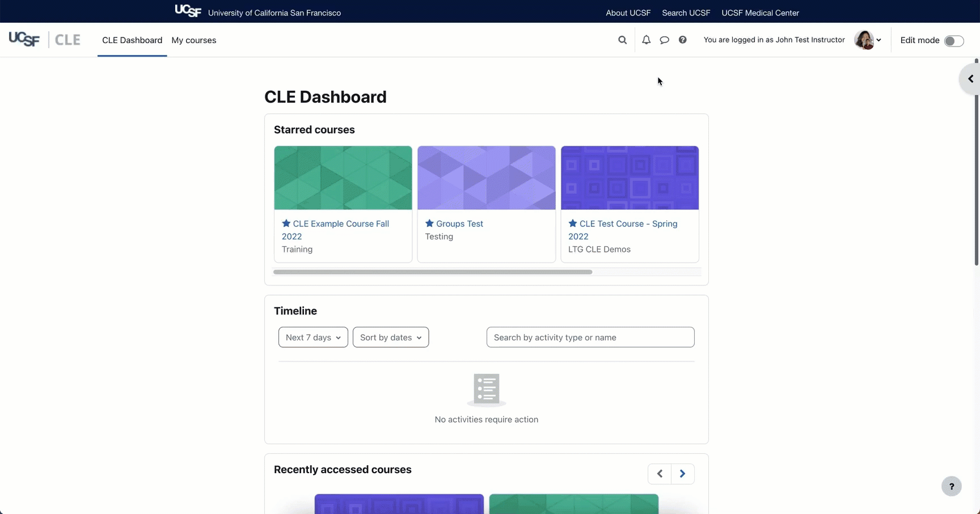Switch to CLE Dashboard tab

coord(132,40)
